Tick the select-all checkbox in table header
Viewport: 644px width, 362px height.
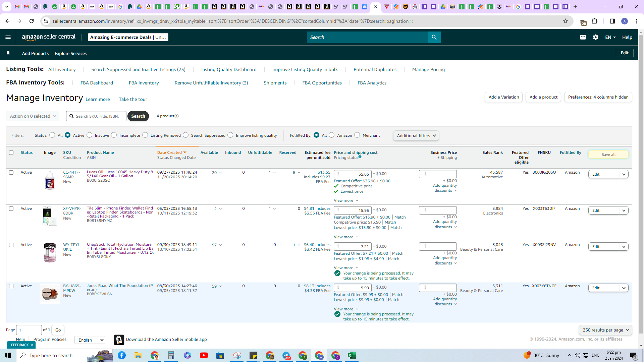pos(11,153)
